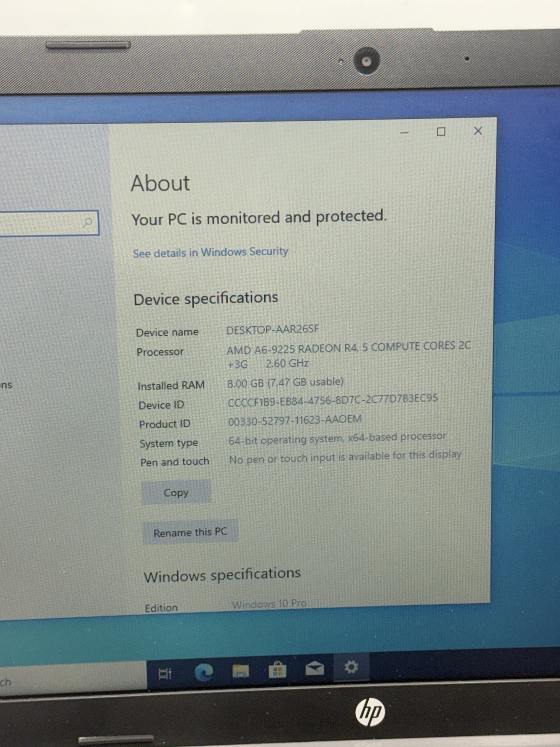Click the Installed RAM label
The width and height of the screenshot is (560, 747).
171,386
